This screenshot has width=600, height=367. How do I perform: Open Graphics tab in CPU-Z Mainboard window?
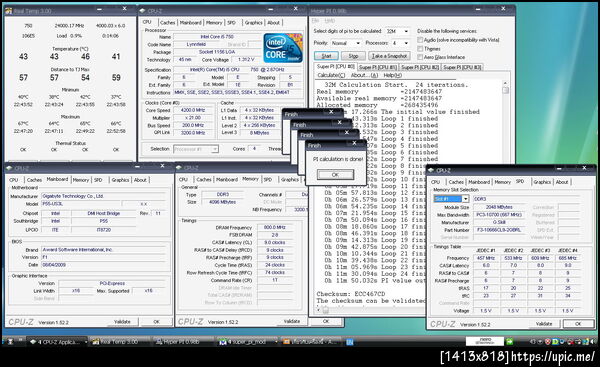120,180
